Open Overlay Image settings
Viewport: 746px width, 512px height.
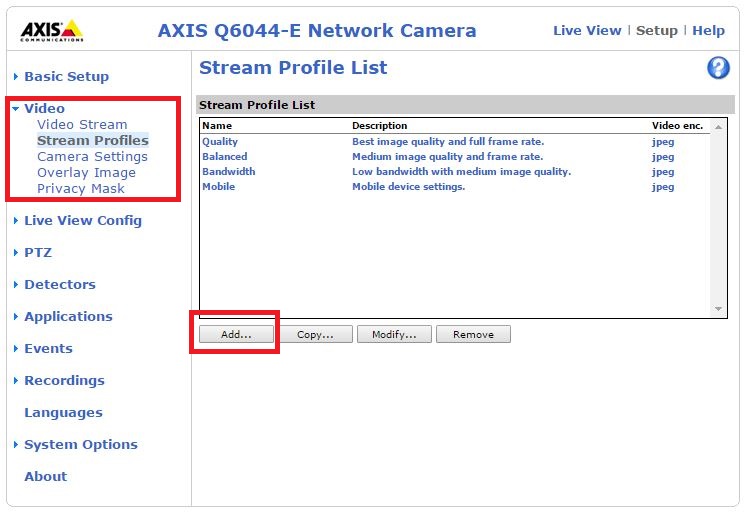(86, 172)
